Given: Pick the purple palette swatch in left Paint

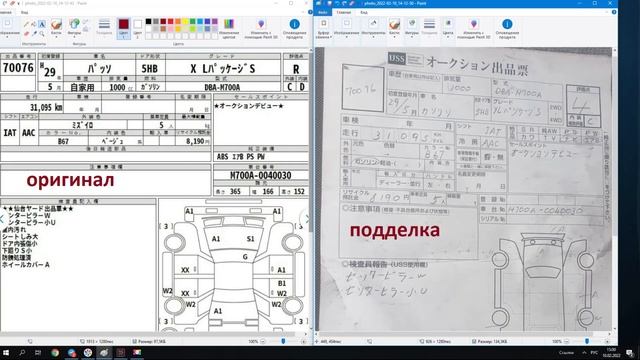Looking at the screenshot, I should tap(215, 22).
